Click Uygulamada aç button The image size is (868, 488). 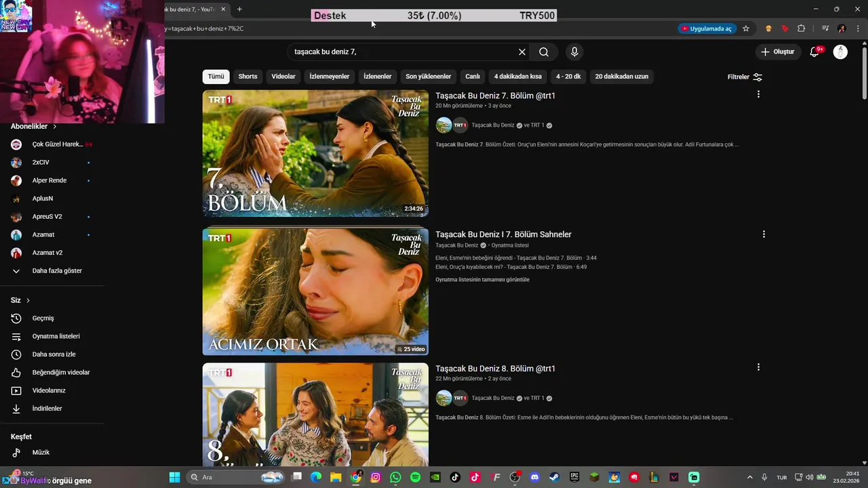click(x=706, y=28)
